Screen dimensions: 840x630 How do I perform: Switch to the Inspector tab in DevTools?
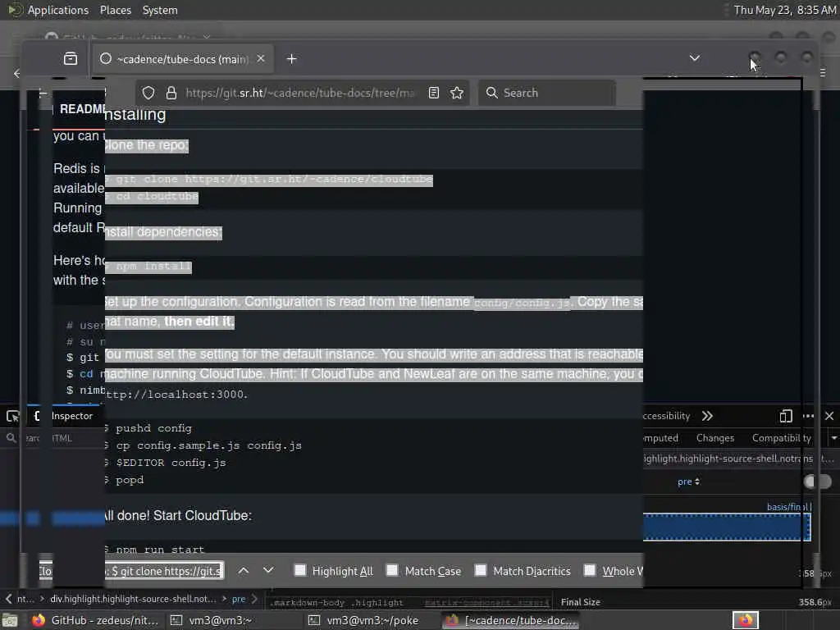tap(72, 416)
